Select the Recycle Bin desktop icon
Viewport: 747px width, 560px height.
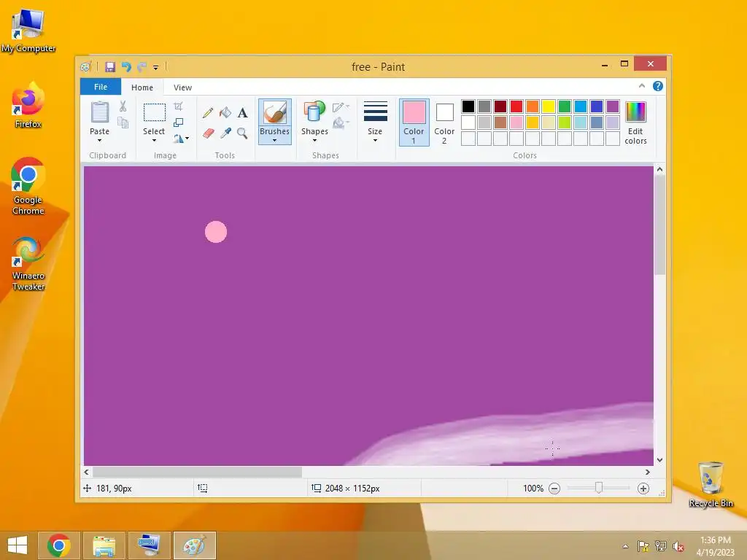[711, 484]
